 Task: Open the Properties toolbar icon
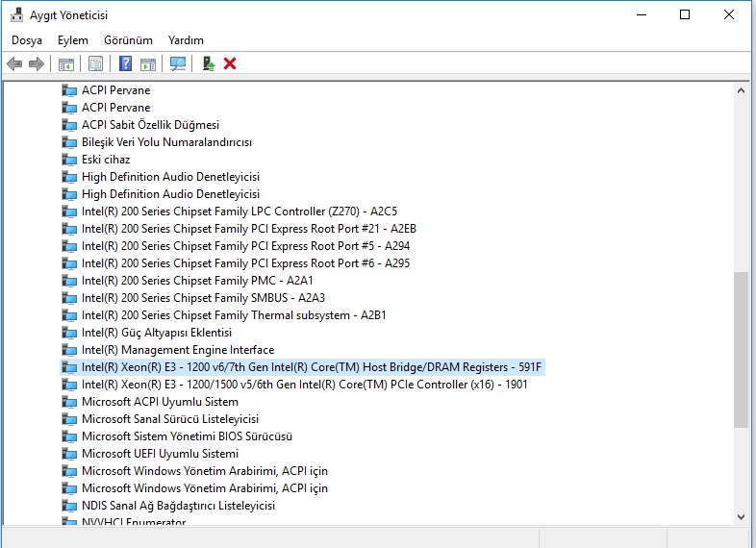(95, 63)
